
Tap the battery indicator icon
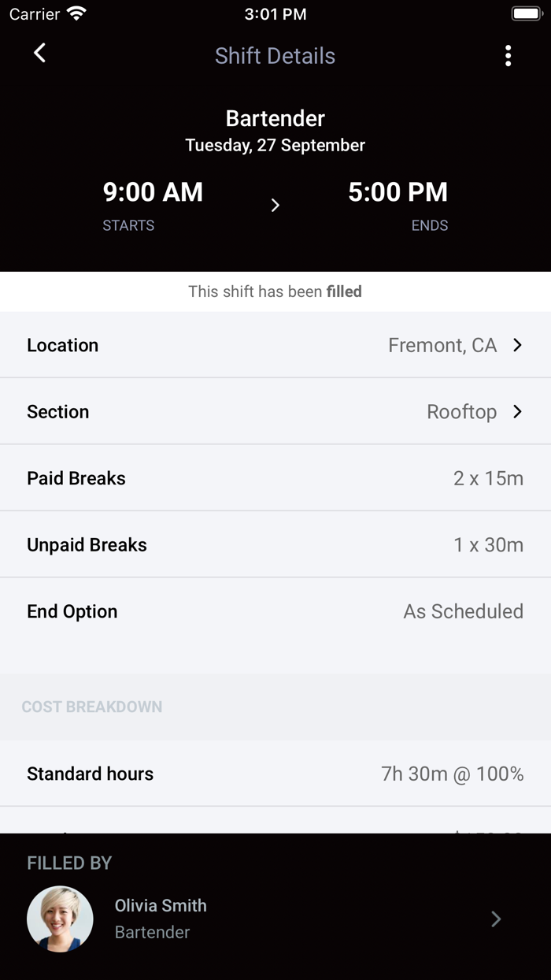(525, 14)
